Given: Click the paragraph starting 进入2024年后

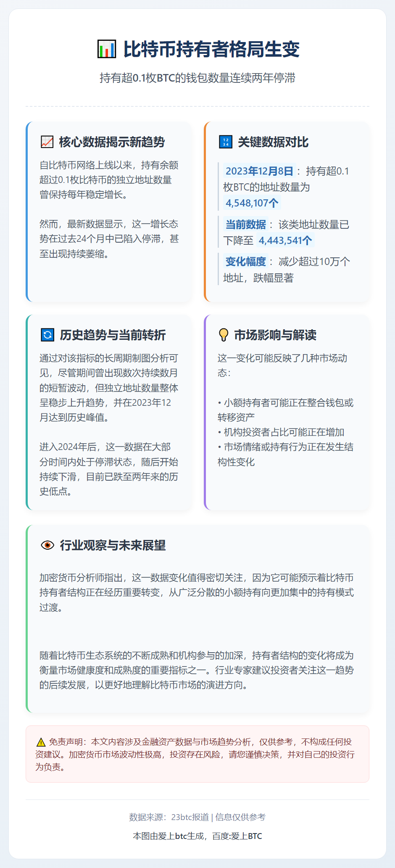Looking at the screenshot, I should [109, 469].
